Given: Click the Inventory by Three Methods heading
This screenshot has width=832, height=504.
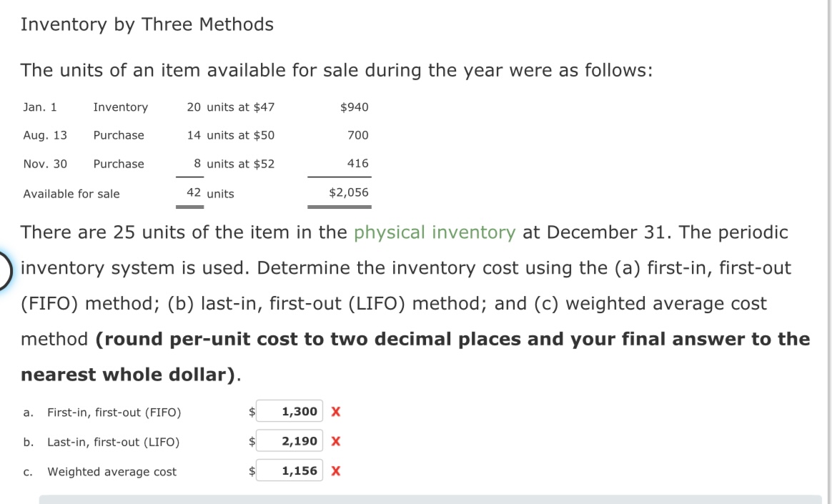Looking at the screenshot, I should [x=147, y=24].
